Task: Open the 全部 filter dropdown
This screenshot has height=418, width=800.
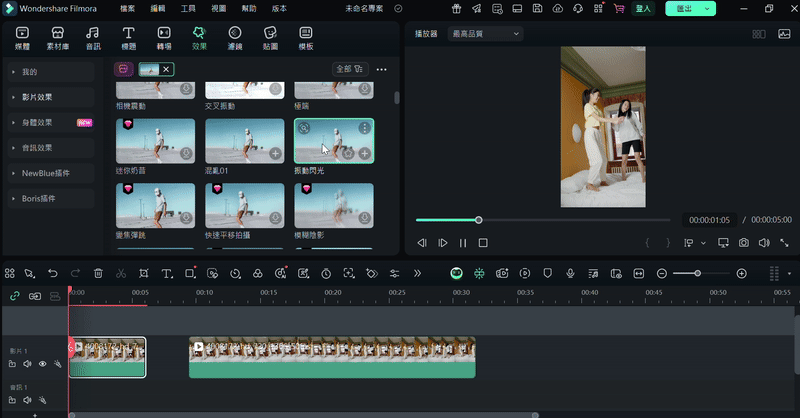Action: tap(349, 69)
